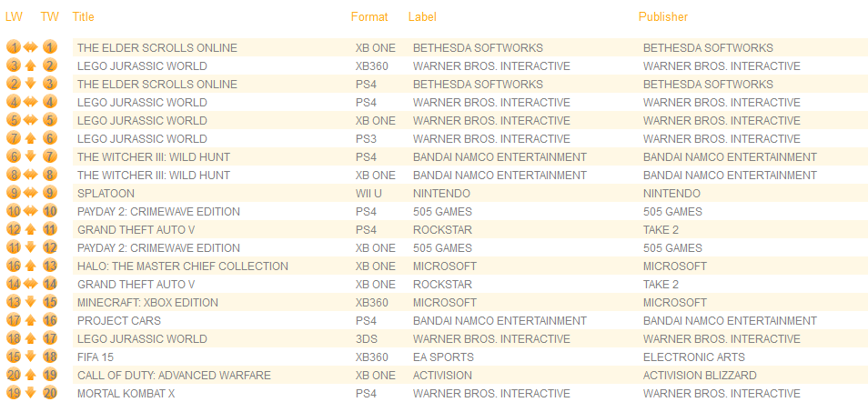This screenshot has height=402, width=868.
Task: Click last-week rank badge 16 in the Halo row
Action: tap(14, 266)
